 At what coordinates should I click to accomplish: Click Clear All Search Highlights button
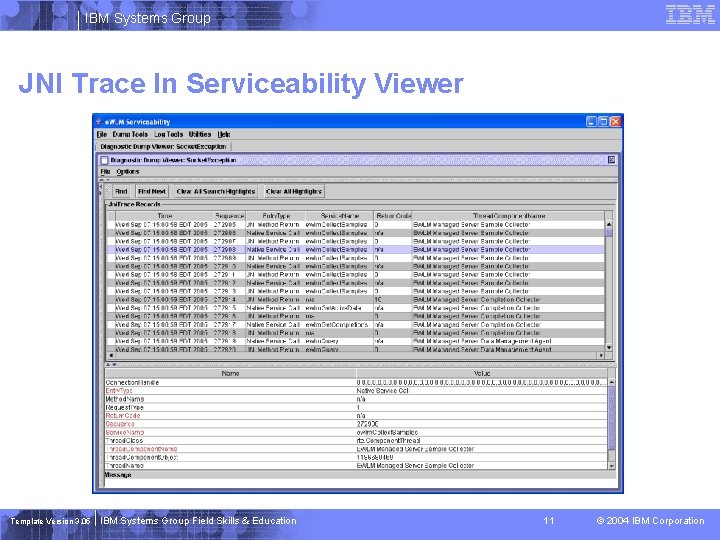[x=216, y=191]
